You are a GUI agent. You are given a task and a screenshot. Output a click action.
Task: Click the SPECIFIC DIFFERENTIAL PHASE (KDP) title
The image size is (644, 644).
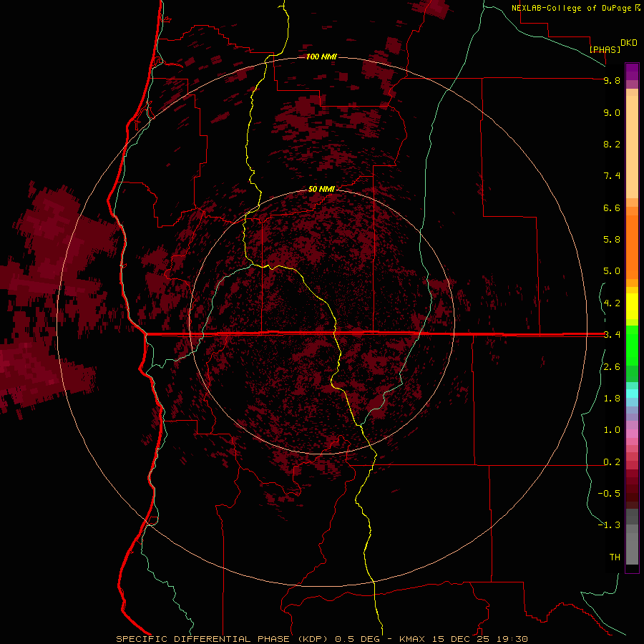point(223,639)
